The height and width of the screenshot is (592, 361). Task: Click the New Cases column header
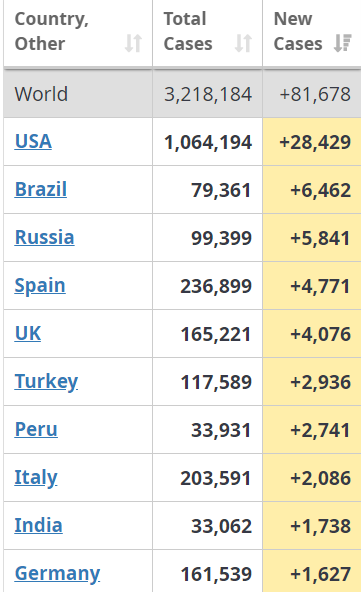coord(312,33)
